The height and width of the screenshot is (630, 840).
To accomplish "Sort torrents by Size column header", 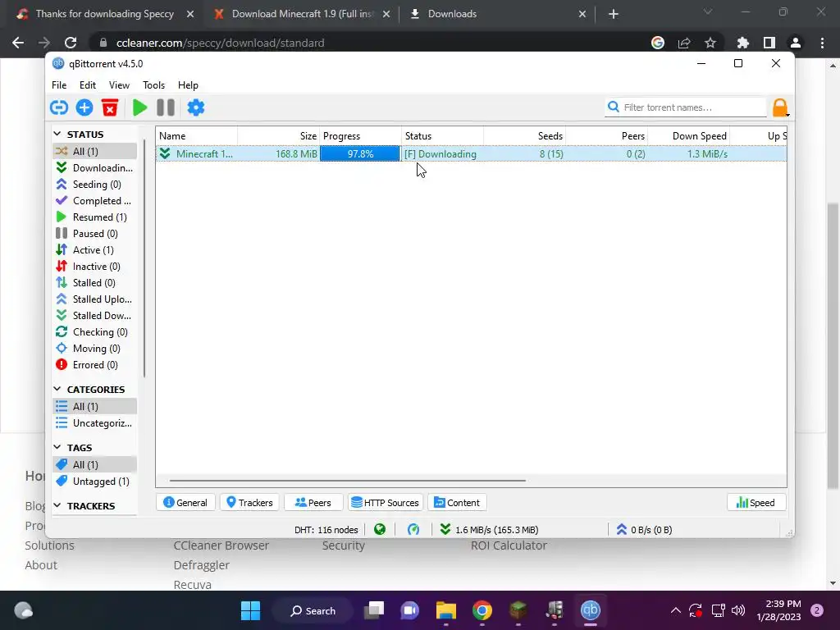I will click(279, 136).
